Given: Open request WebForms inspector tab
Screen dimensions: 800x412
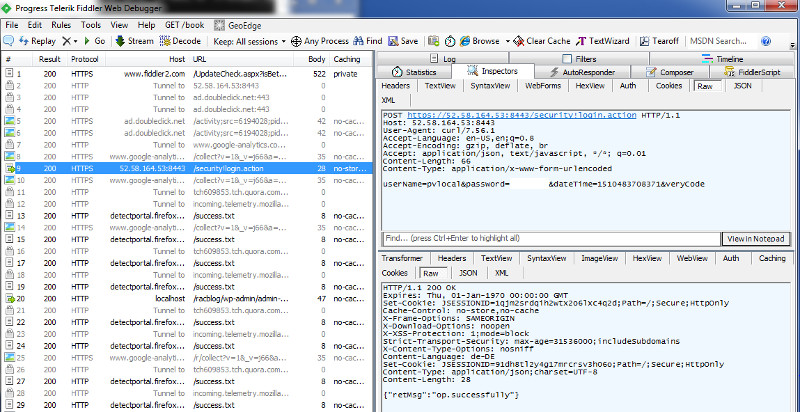Looking at the screenshot, I should click(x=543, y=86).
